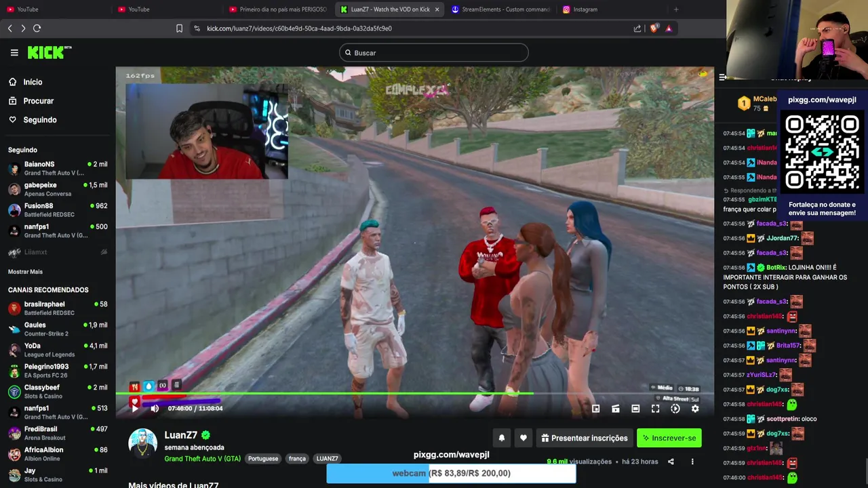The image size is (868, 488).
Task: Reload the page
Action: pyautogui.click(x=37, y=28)
